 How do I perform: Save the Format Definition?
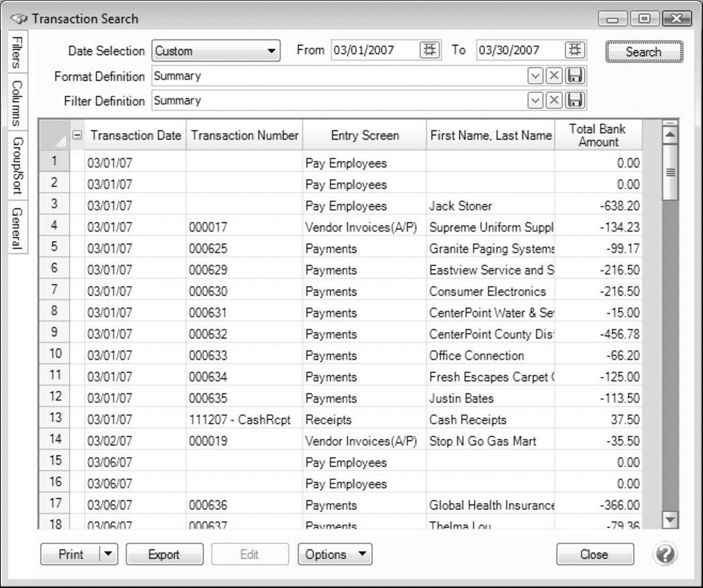[x=575, y=76]
